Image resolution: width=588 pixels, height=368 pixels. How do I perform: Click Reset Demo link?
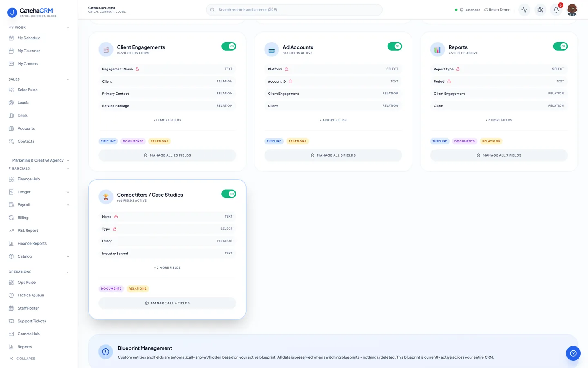(x=497, y=10)
